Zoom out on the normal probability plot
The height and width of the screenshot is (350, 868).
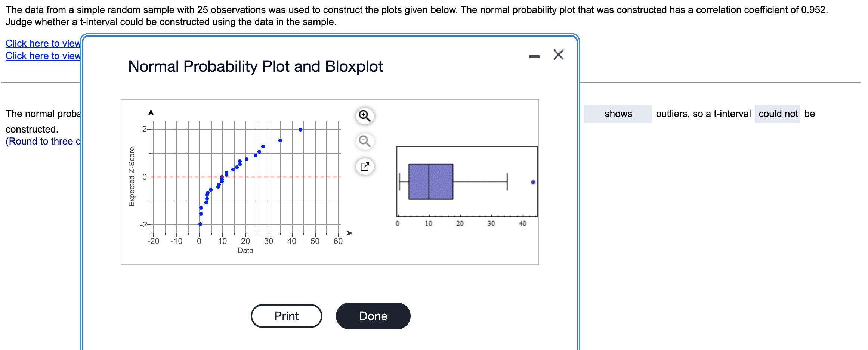tap(365, 142)
